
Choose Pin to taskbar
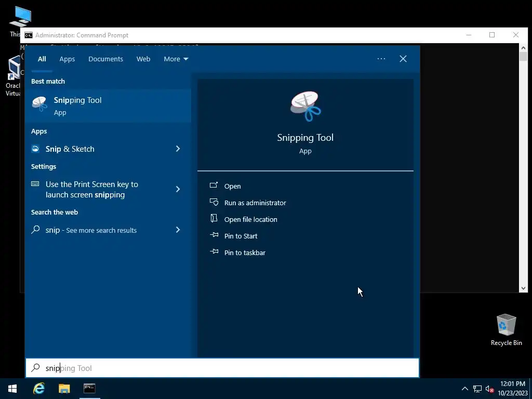[245, 253]
